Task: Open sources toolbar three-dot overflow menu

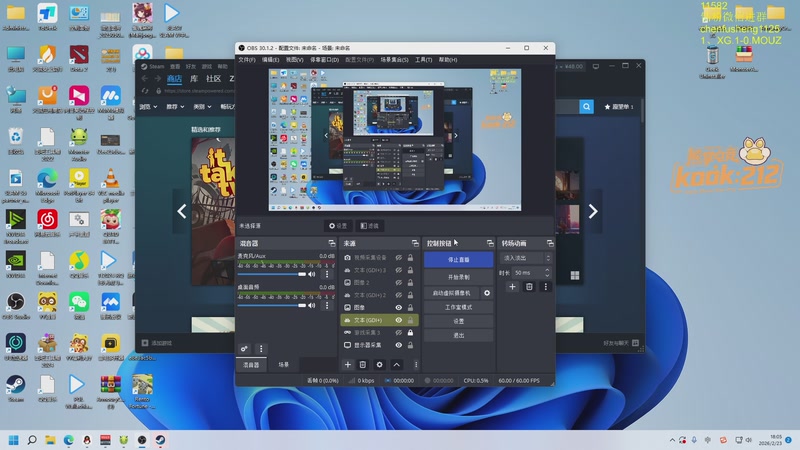Action: click(x=416, y=365)
